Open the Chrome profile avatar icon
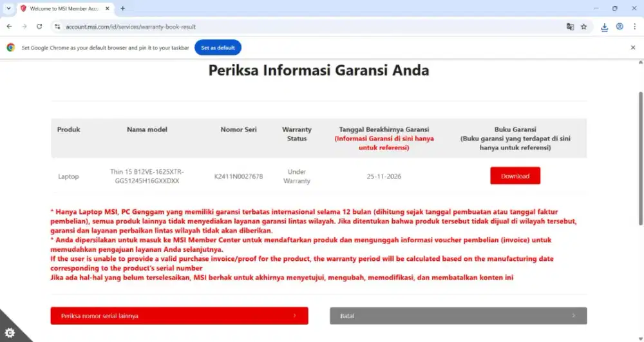The width and height of the screenshot is (644, 342). coord(620,27)
